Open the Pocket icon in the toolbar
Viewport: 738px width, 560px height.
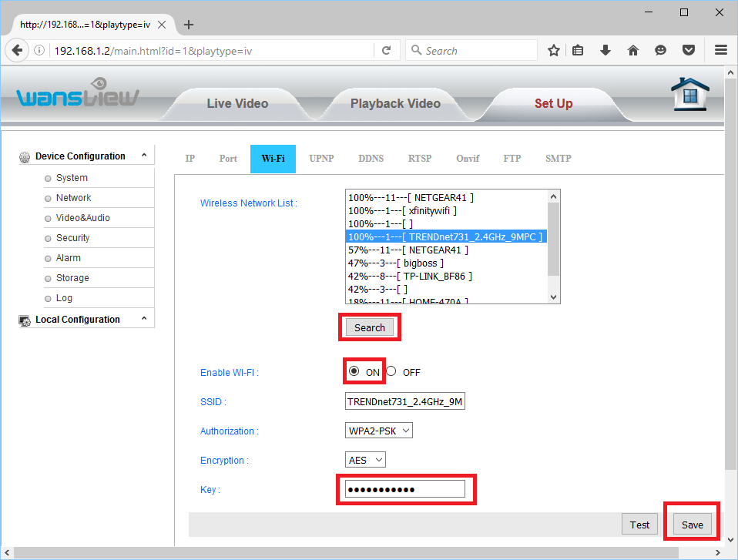coord(689,51)
